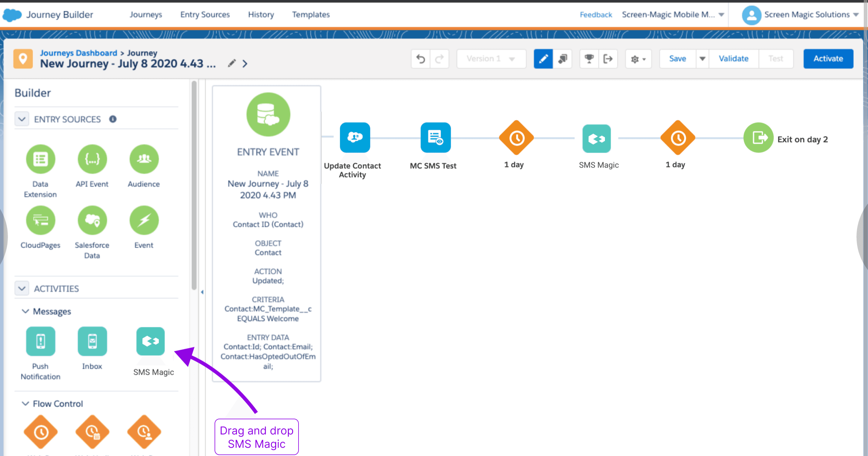The height and width of the screenshot is (456, 868).
Task: Go to the Templates tab
Action: [311, 15]
